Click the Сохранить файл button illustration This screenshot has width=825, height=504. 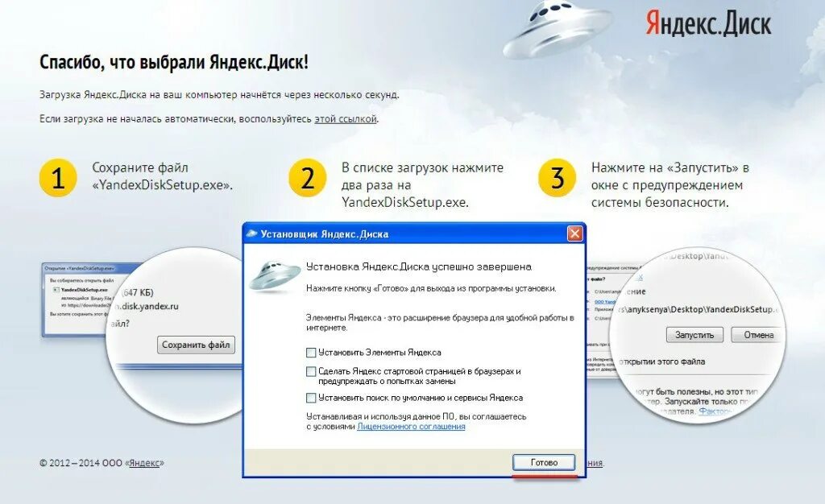196,345
